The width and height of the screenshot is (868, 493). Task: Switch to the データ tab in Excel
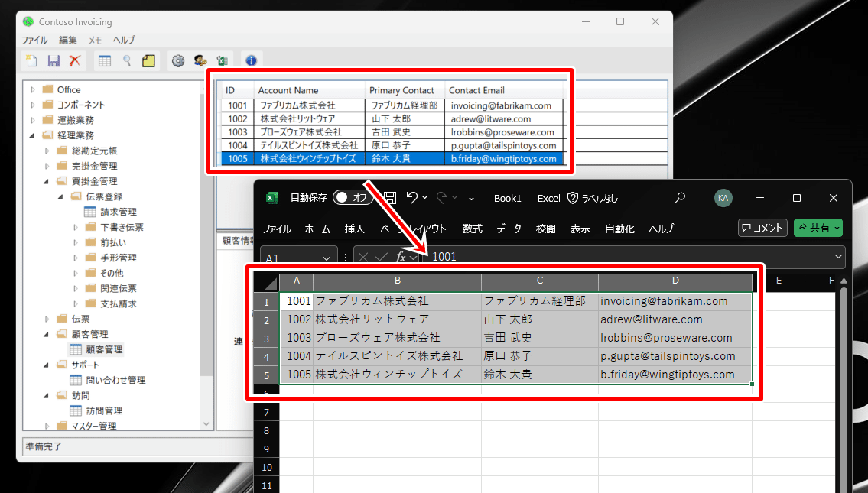pos(509,229)
